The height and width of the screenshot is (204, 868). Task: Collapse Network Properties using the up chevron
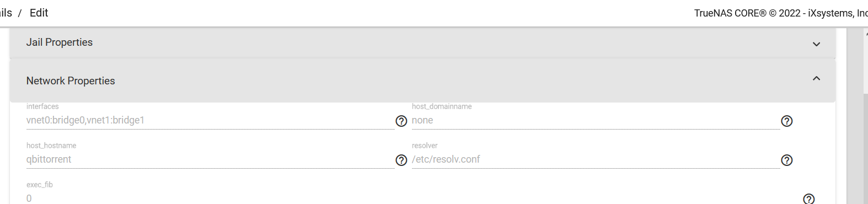[x=816, y=79]
